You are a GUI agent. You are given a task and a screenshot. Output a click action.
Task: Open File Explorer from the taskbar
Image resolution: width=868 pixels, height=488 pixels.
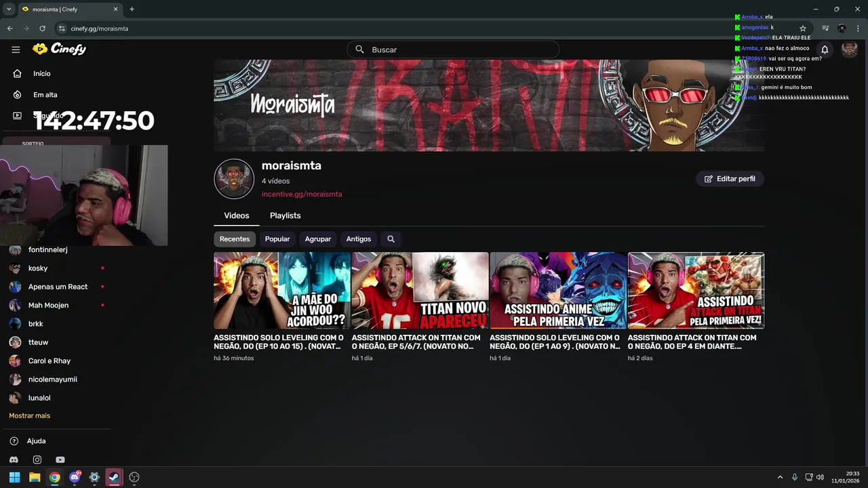(x=35, y=477)
